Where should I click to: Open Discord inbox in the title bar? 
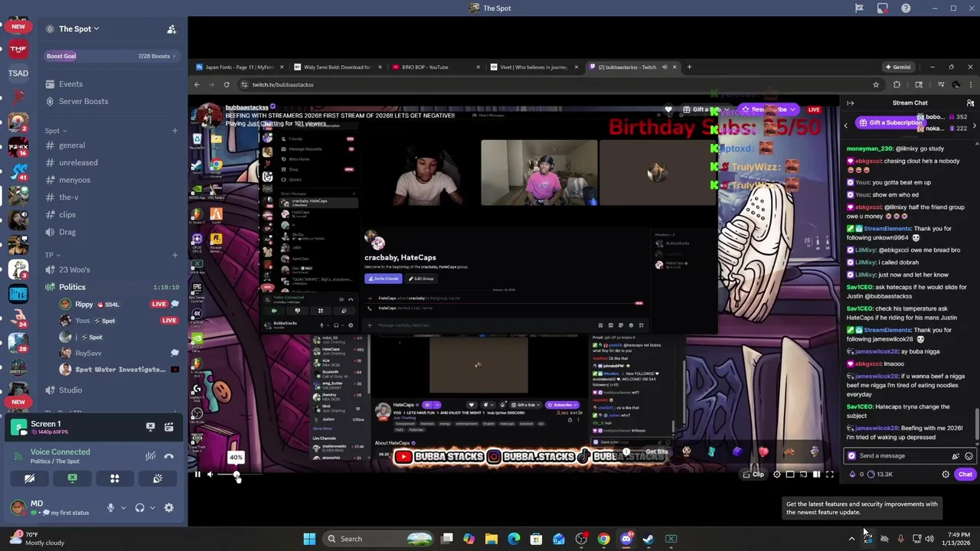pyautogui.click(x=882, y=8)
